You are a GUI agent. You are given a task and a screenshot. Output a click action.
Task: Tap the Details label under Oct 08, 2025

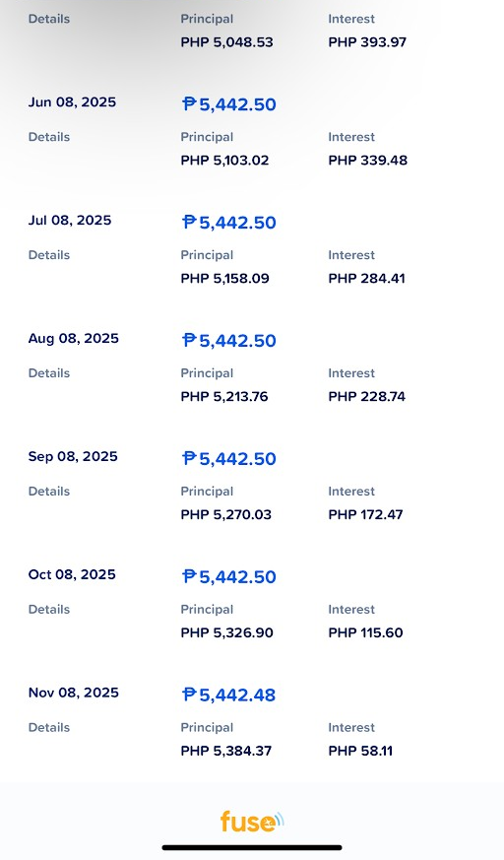(49, 609)
